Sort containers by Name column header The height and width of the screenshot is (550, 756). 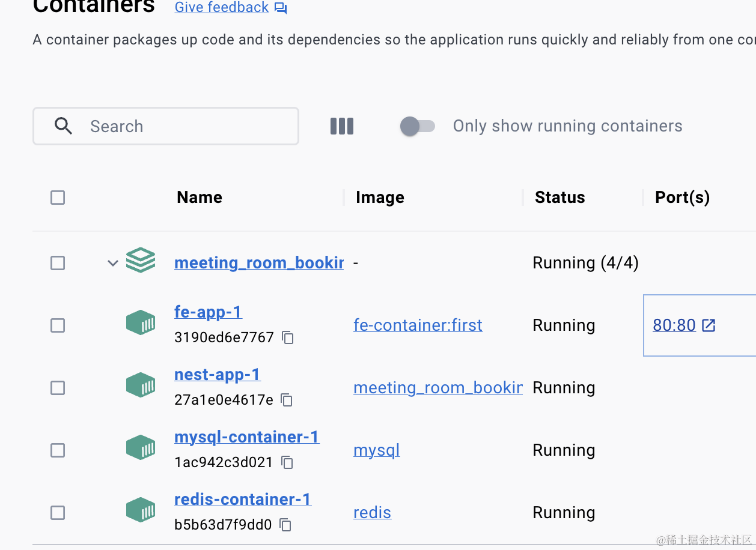(x=200, y=198)
